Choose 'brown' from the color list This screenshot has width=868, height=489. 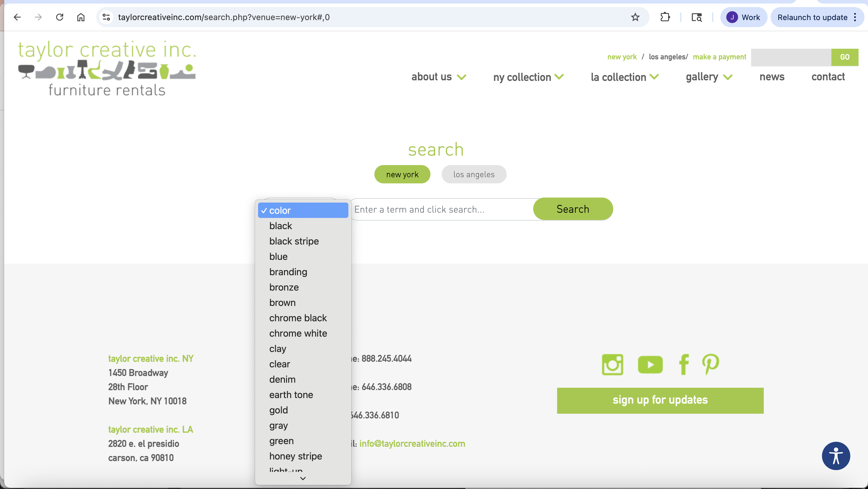pos(303,303)
